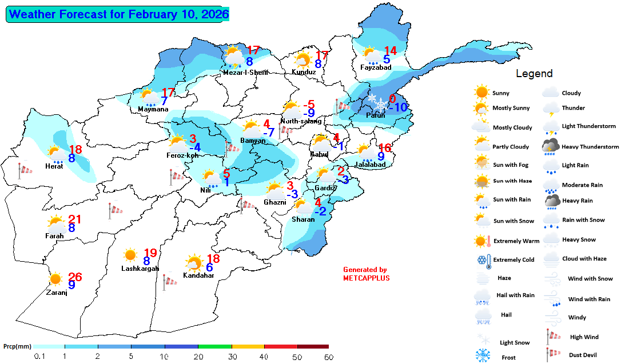Click the Legend heading
This screenshot has height=364, width=629.
(x=534, y=74)
